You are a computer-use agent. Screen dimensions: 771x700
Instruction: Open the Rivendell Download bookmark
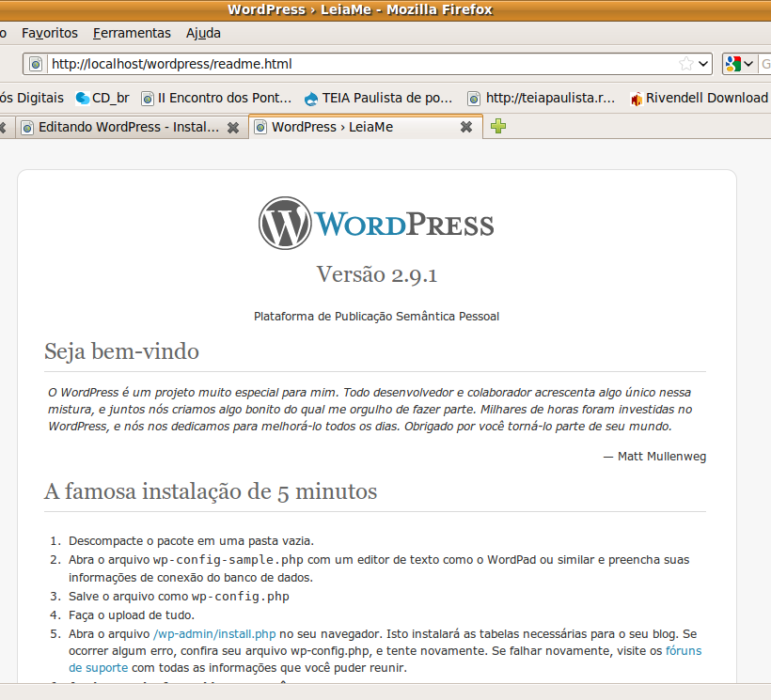click(699, 99)
